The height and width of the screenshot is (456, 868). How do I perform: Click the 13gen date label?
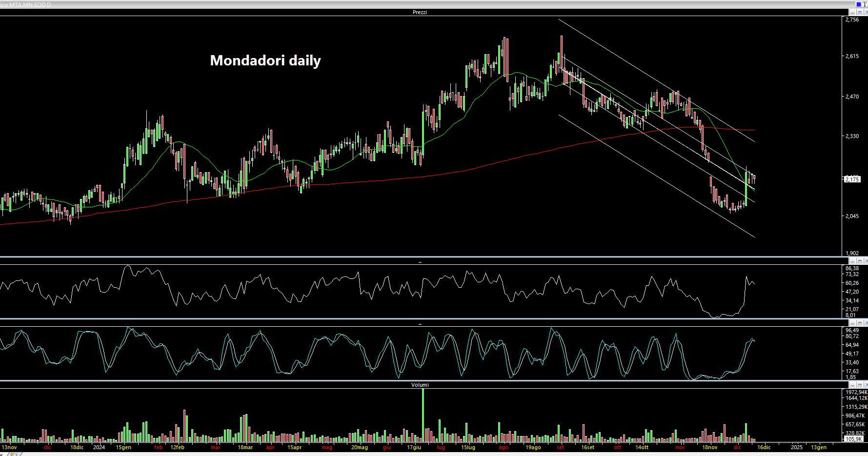pyautogui.click(x=819, y=447)
